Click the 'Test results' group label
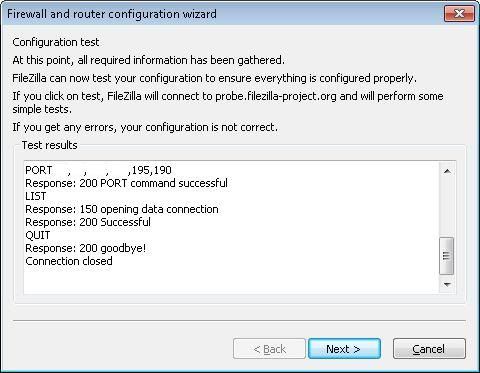Viewport: 480px width, 373px height. pos(49,145)
